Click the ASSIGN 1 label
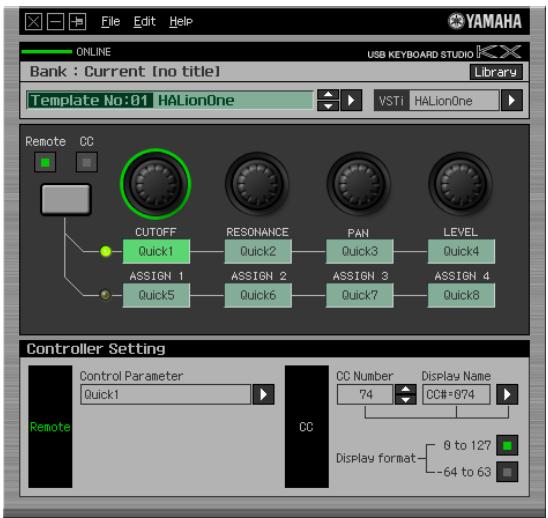This screenshot has height=518, width=548. click(156, 276)
